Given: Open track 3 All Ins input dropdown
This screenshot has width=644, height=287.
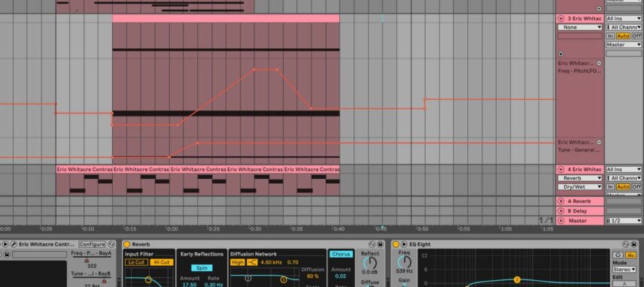Looking at the screenshot, I should [x=624, y=19].
